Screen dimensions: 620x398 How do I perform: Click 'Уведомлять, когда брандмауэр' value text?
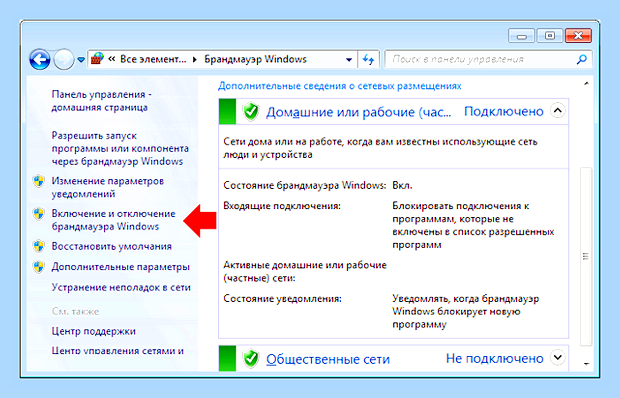point(466,311)
